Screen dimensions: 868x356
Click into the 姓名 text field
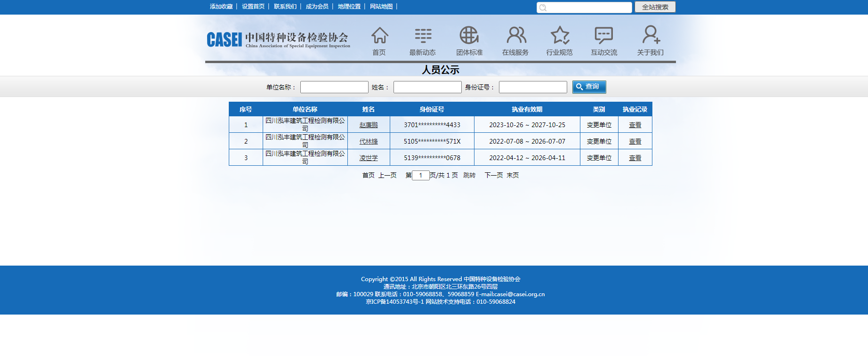pos(427,87)
